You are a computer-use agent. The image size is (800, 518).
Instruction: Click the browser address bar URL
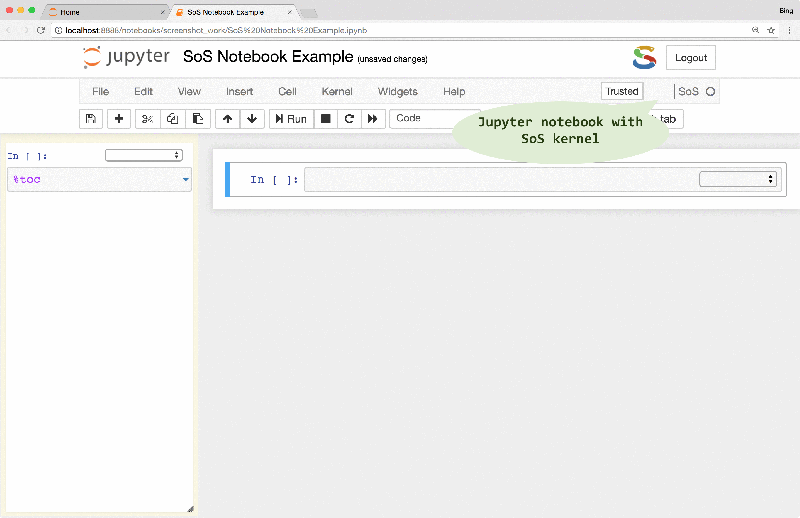click(x=216, y=30)
